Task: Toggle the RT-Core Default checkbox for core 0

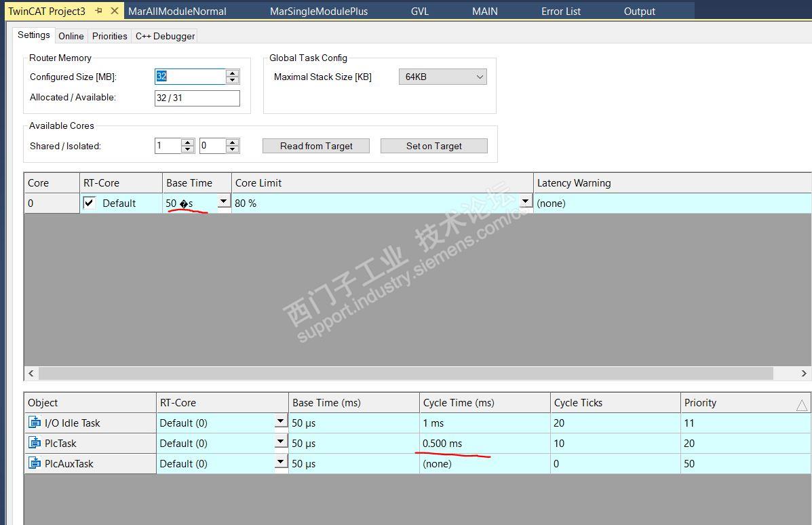Action: (x=89, y=202)
